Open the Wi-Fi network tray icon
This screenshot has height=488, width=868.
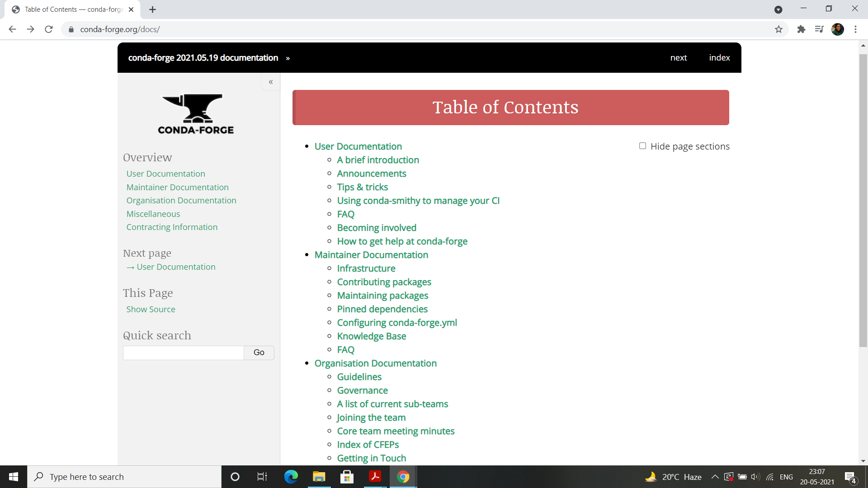pos(770,477)
